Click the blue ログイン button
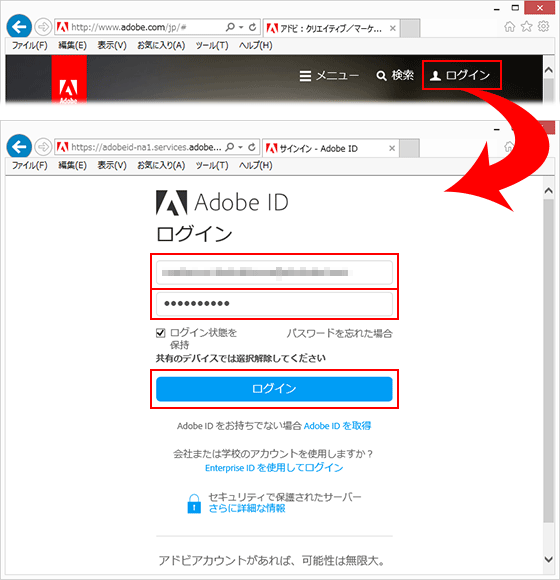560x580 pixels. (x=274, y=389)
